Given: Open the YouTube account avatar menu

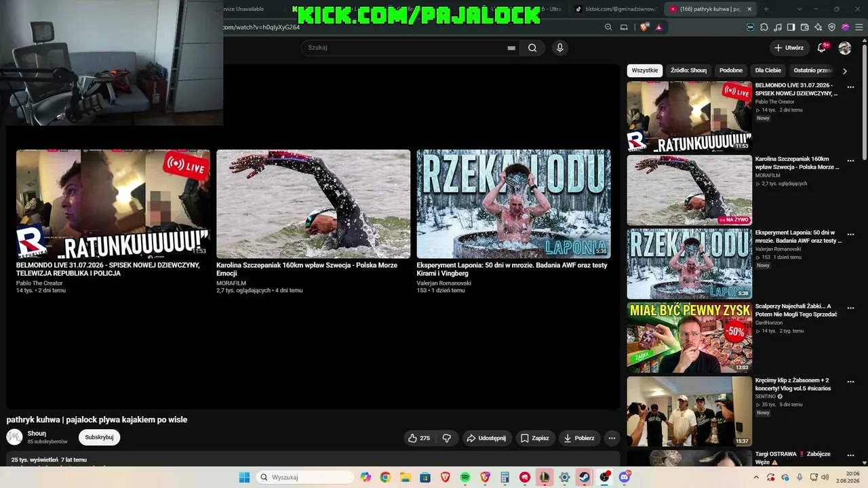Looking at the screenshot, I should [845, 47].
